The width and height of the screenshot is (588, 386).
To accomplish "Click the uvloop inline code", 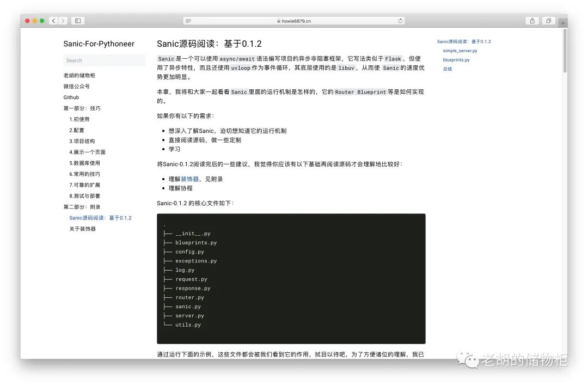I will point(241,68).
